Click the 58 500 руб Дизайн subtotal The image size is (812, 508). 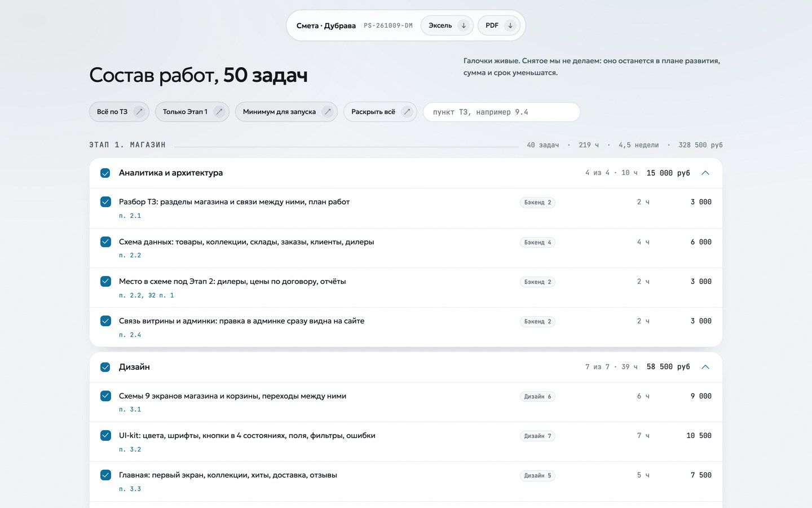668,367
